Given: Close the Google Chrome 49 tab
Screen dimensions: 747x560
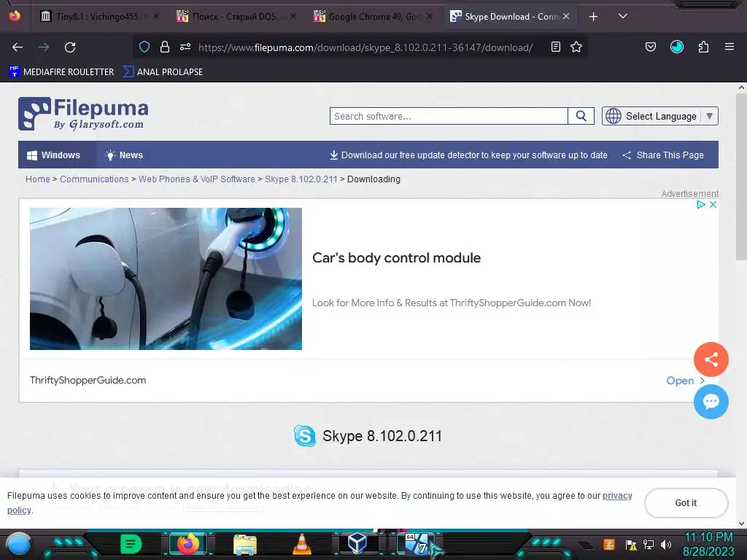Looking at the screenshot, I should pos(430,16).
